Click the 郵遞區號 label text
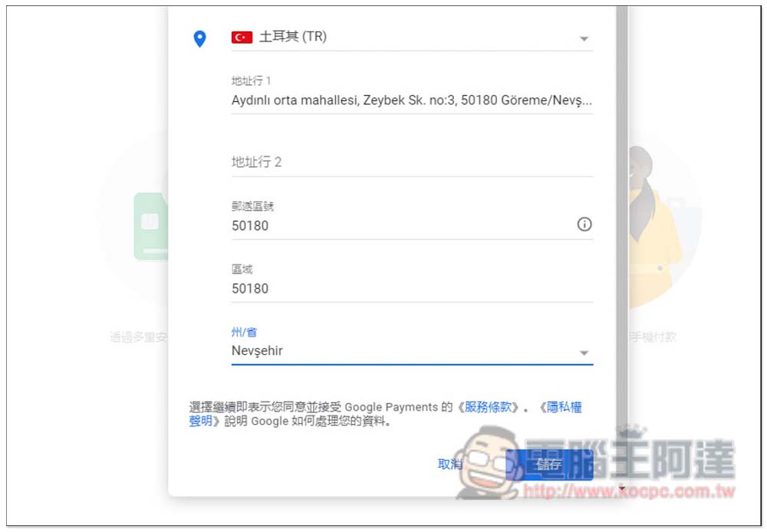The width and height of the screenshot is (767, 532). click(x=252, y=206)
